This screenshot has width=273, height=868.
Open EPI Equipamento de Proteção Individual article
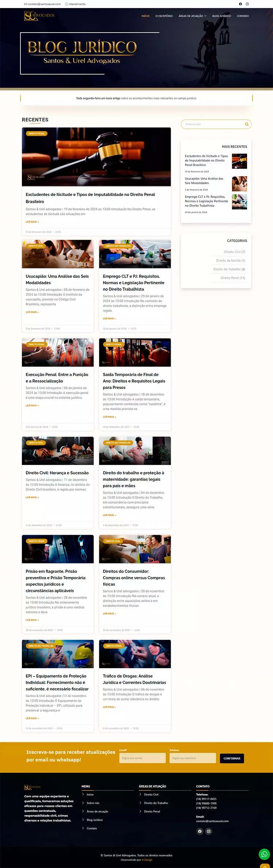tap(57, 682)
